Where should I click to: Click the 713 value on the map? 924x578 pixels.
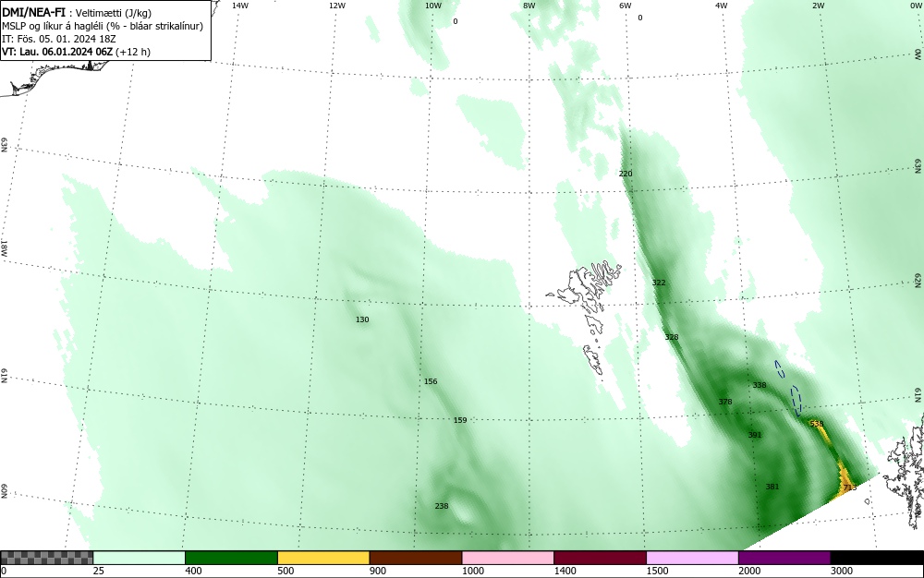tap(850, 488)
